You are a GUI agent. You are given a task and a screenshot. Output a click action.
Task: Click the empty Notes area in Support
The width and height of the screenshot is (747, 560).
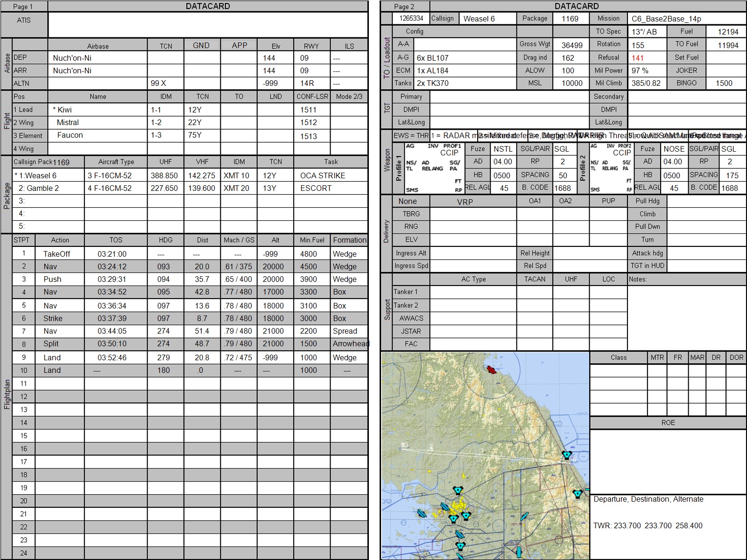click(x=686, y=317)
